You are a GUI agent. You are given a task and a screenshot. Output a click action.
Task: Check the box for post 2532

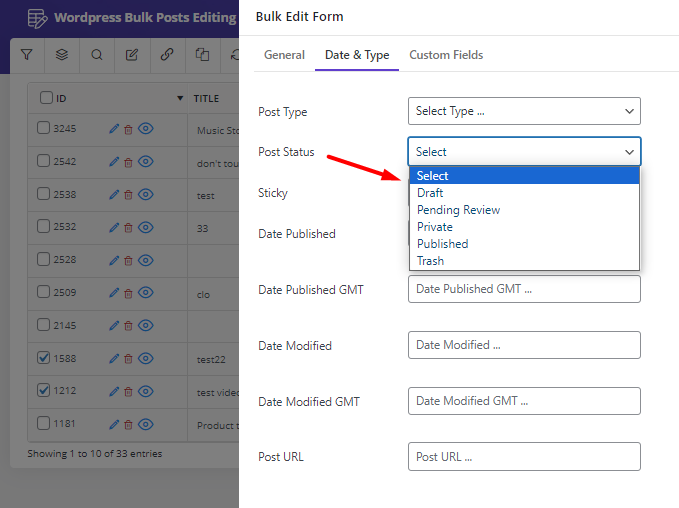tap(43, 226)
